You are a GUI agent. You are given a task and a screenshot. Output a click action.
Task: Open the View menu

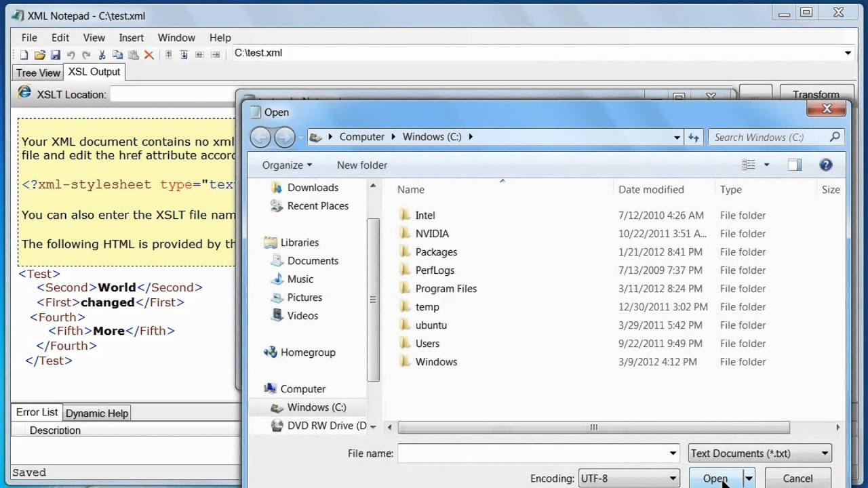click(x=94, y=38)
